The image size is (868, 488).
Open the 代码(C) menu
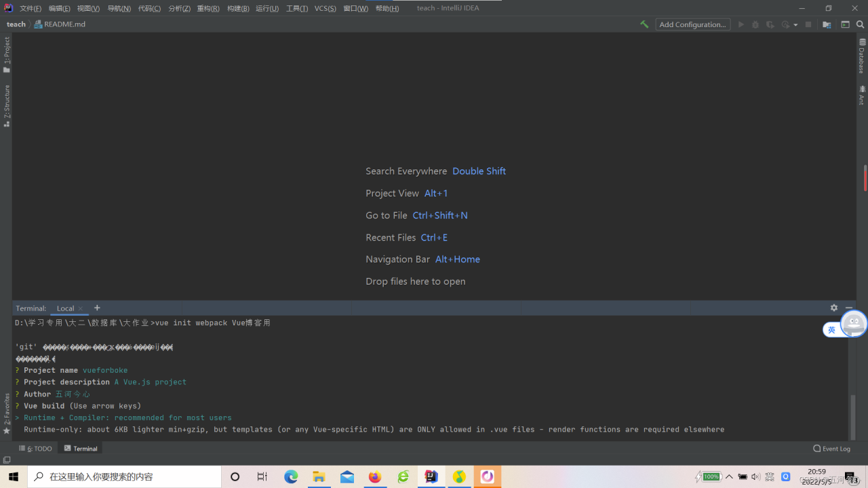tap(149, 8)
